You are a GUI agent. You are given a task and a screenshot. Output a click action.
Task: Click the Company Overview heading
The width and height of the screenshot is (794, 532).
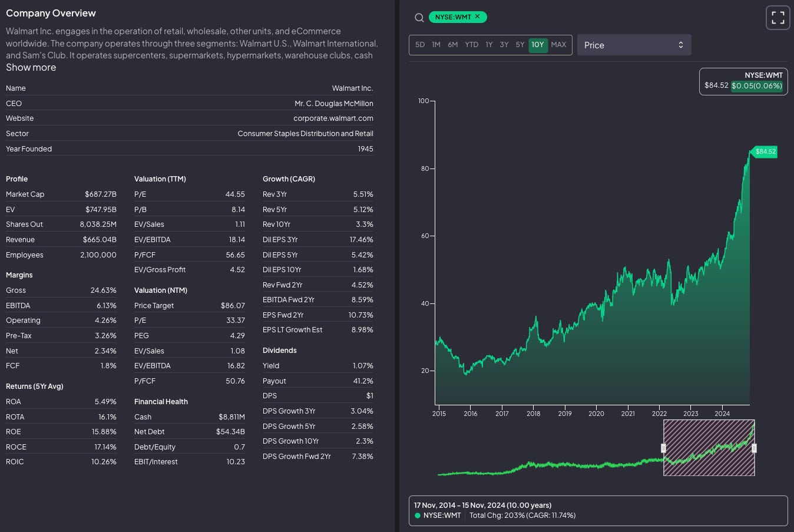pyautogui.click(x=51, y=13)
